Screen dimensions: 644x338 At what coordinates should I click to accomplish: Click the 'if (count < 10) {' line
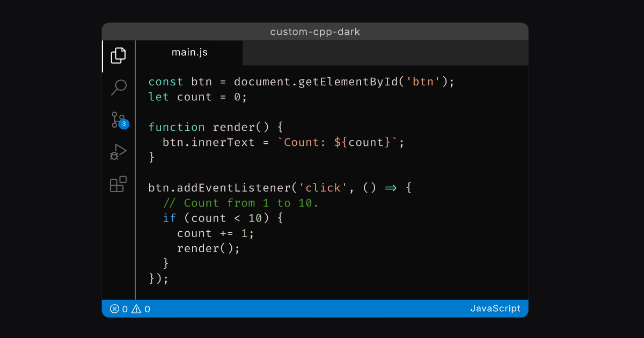[x=223, y=218]
